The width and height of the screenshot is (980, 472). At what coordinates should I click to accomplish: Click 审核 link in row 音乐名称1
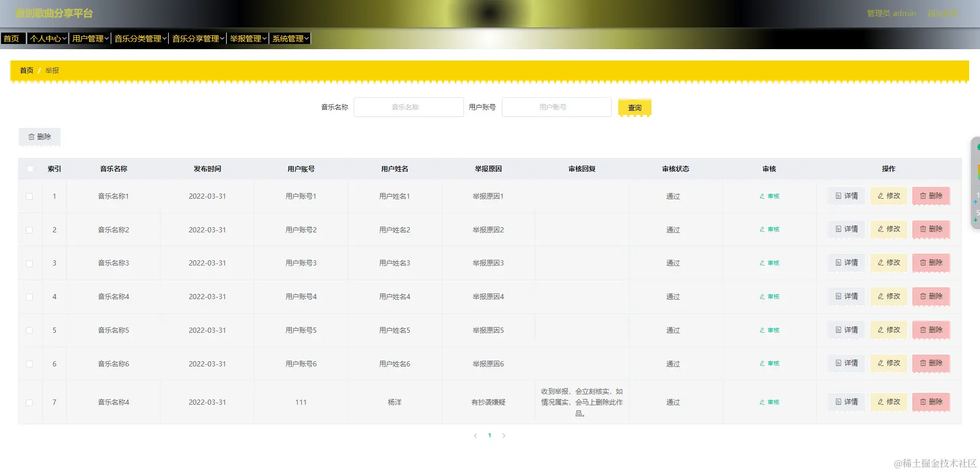point(769,196)
